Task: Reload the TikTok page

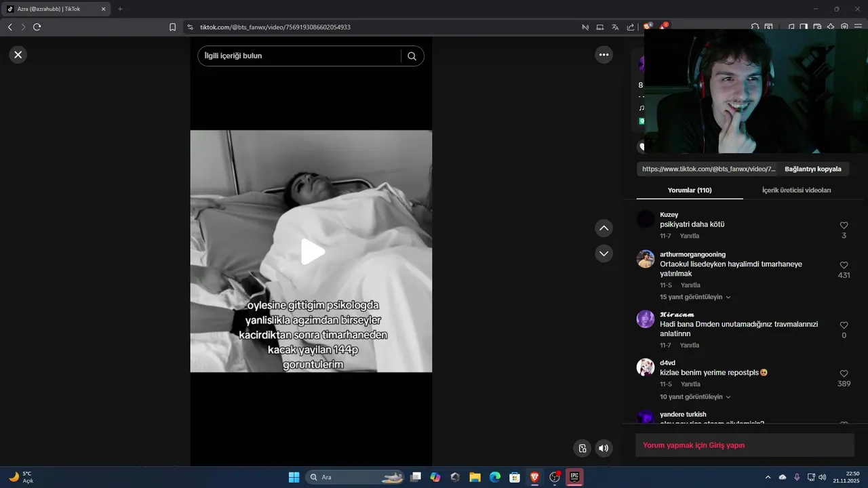Action: pos(37,27)
